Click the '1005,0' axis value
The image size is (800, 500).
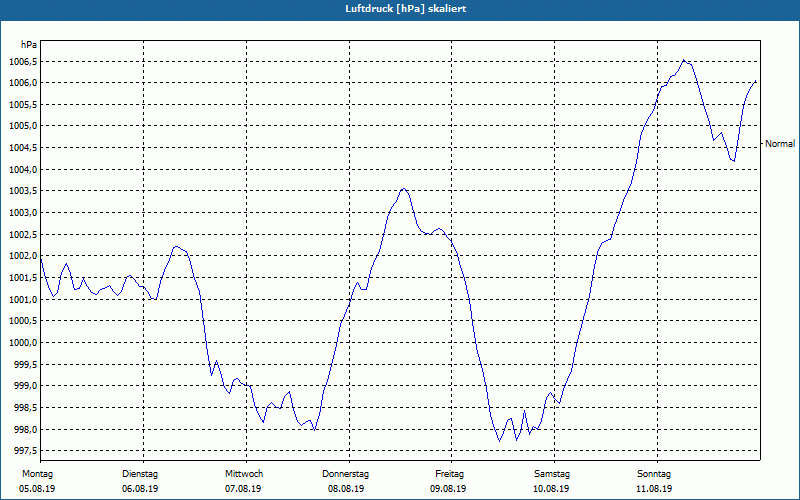(x=23, y=126)
